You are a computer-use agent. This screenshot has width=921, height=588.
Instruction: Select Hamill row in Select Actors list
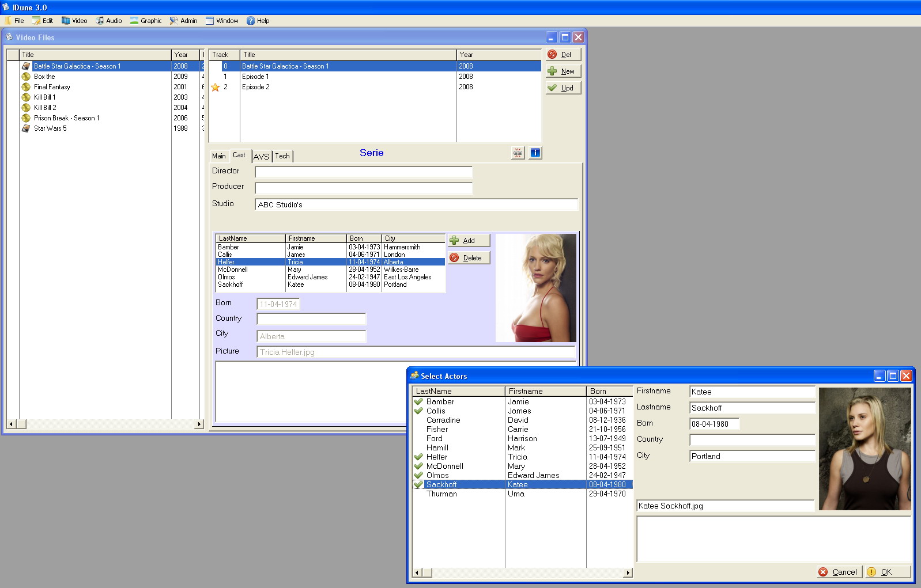pos(523,448)
